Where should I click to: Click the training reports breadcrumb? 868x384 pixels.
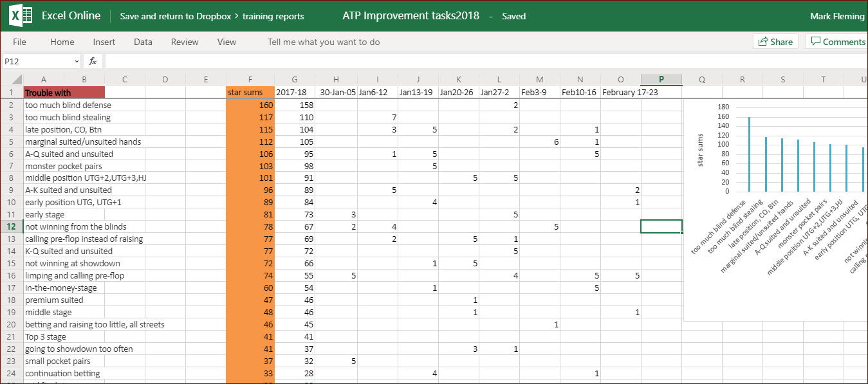[x=273, y=16]
